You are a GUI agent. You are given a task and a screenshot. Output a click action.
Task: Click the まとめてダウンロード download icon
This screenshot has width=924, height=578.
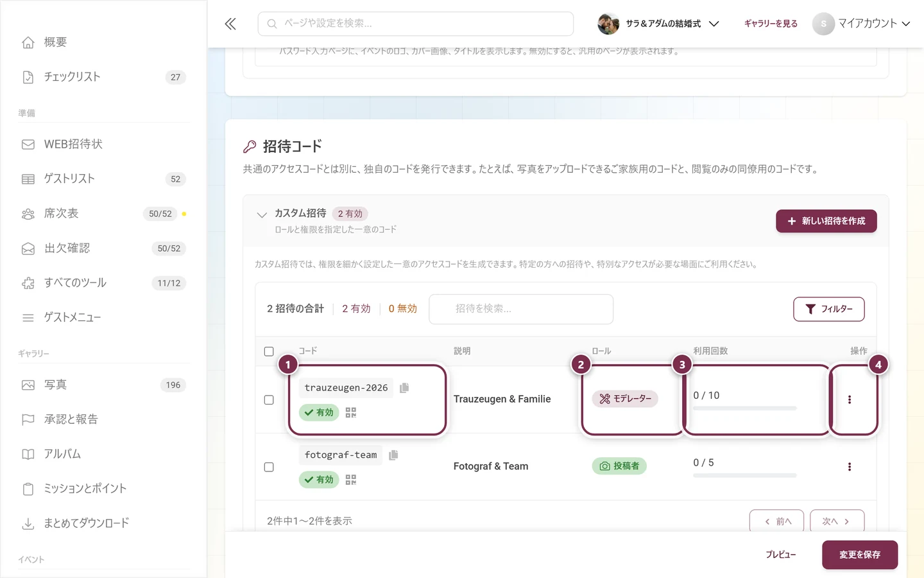(x=28, y=523)
